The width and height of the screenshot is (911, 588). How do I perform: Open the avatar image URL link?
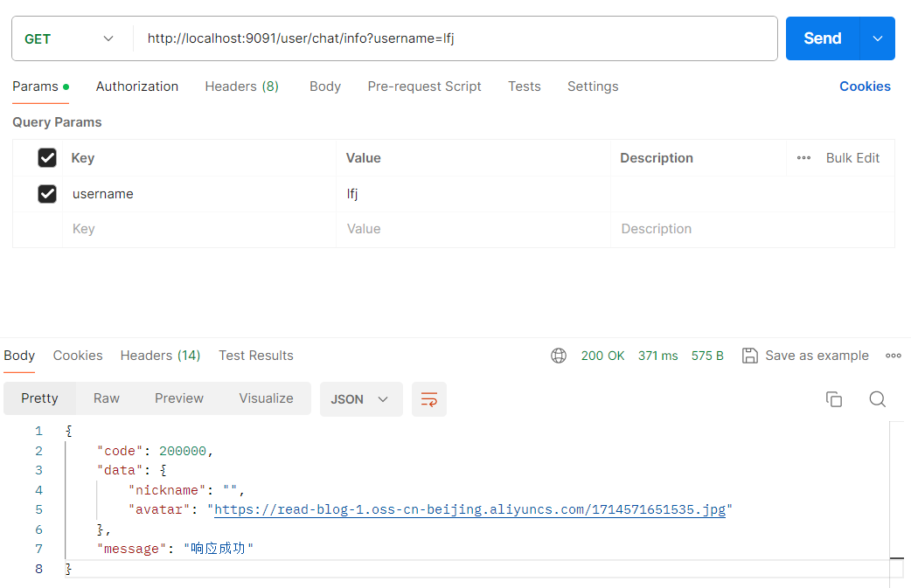[470, 509]
